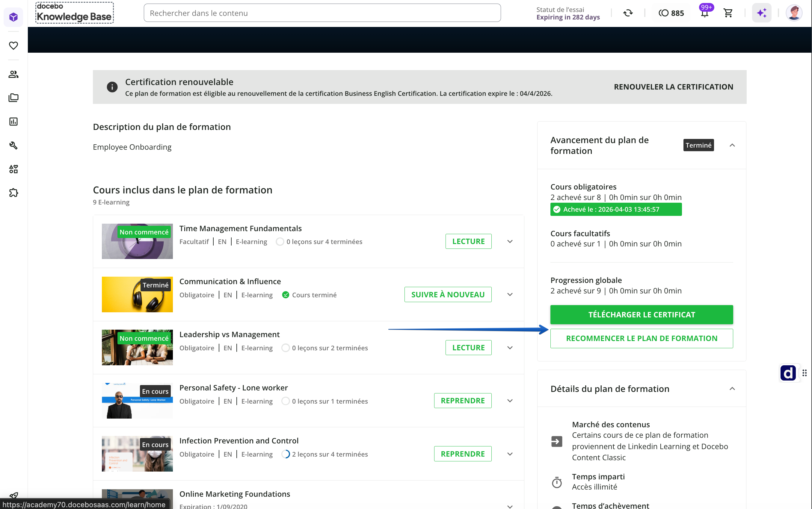Click the Rechercher dans le contenu search field
The image size is (812, 509).
point(322,13)
